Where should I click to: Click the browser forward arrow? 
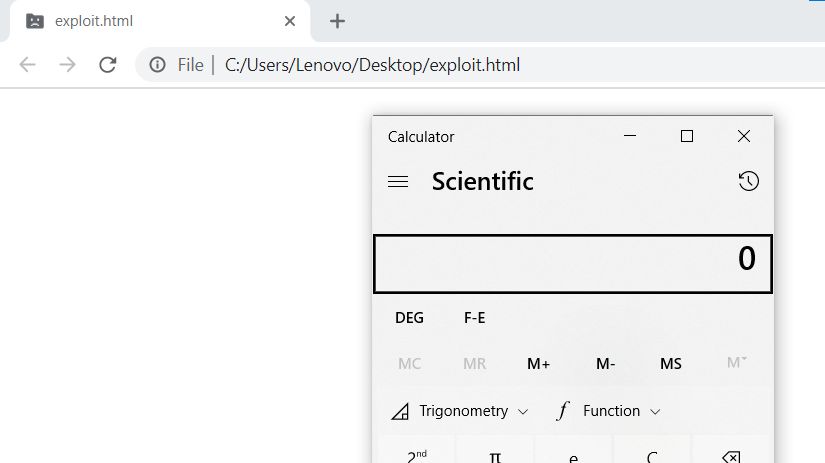click(x=67, y=65)
